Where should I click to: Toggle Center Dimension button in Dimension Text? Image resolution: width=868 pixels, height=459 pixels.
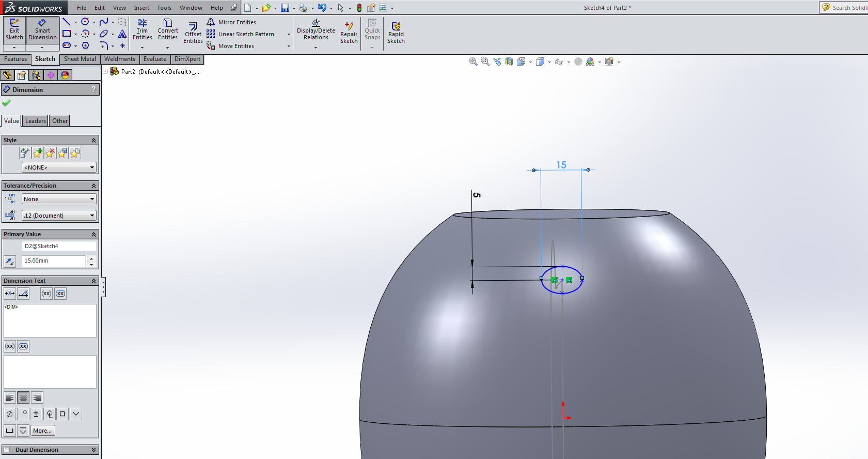(10, 294)
